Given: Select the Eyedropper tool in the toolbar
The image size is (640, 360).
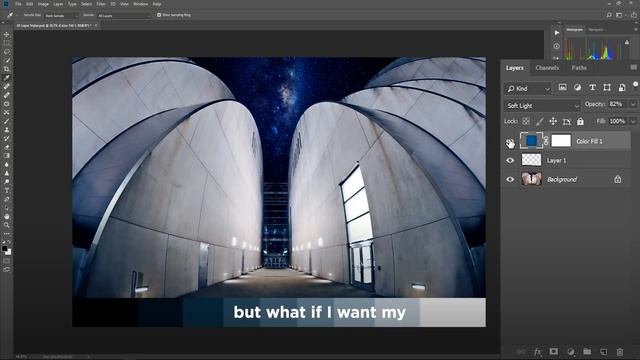Looking at the screenshot, I should pyautogui.click(x=7, y=78).
